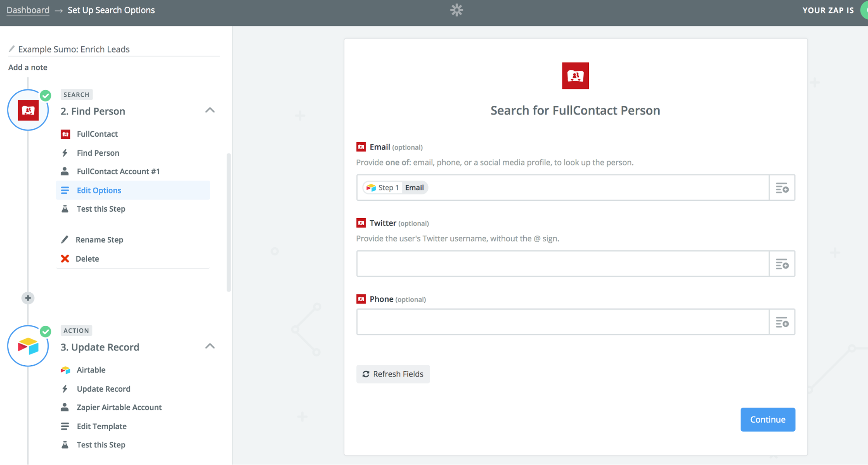Click FullContact icon beside the Email field label
This screenshot has height=465, width=868.
[361, 147]
